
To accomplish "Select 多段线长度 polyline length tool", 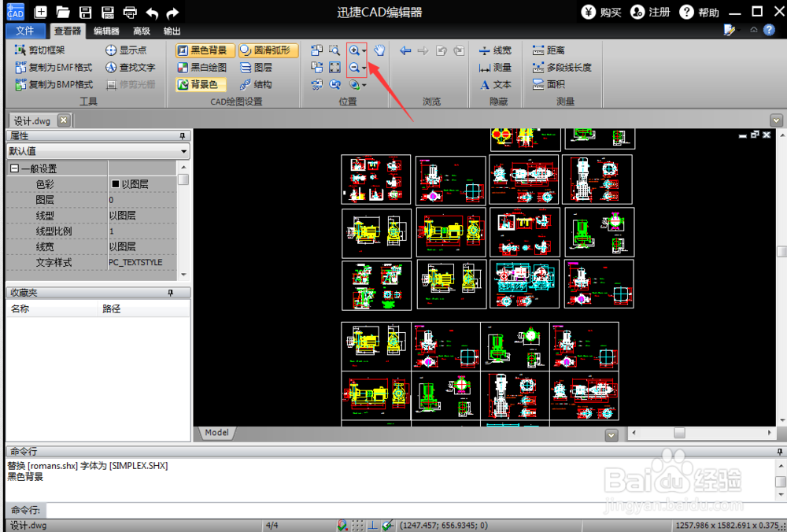I will pos(562,67).
